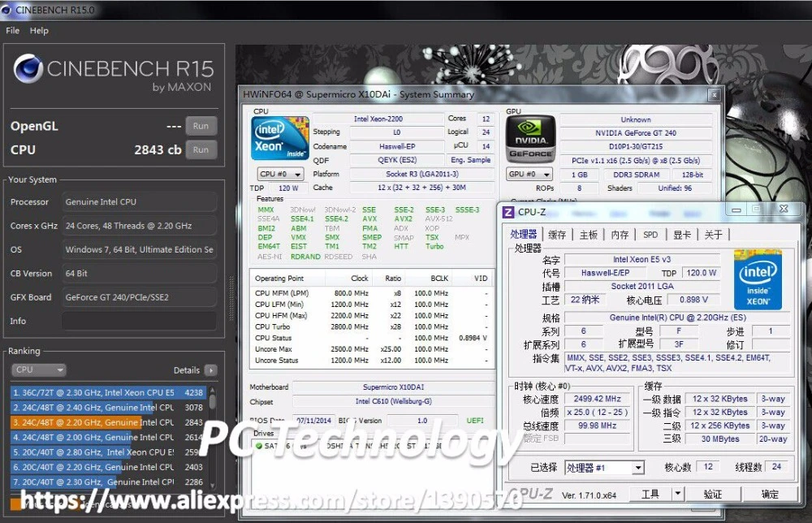This screenshot has width=812, height=523.
Task: Click NVIDIA GeForce GT 240 GPU name field
Action: [x=636, y=133]
